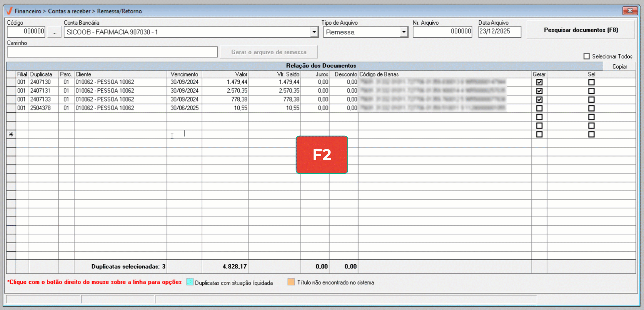Screen dimensions: 644x310
Task: Focus the Código input field
Action: coord(26,32)
